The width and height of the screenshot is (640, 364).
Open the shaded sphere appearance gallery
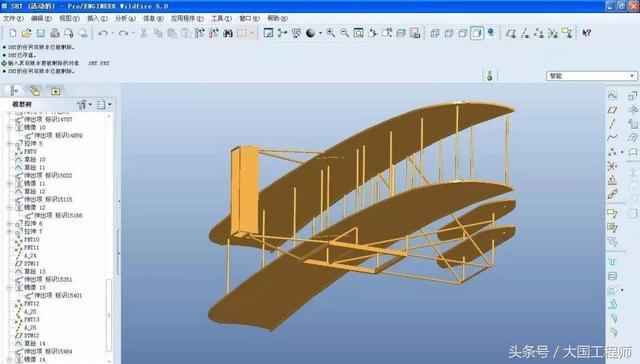311,33
